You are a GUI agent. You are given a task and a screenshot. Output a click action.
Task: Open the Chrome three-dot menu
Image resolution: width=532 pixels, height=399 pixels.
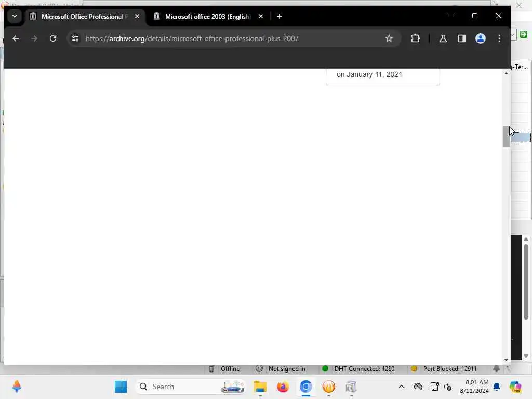(x=499, y=38)
